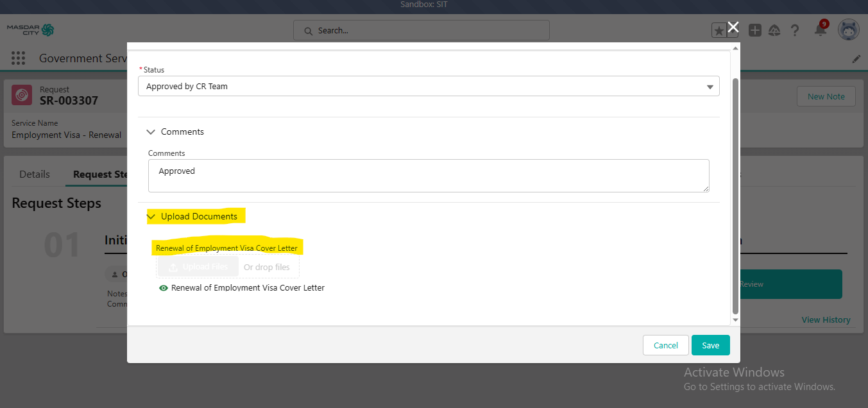Select the Request Steps tab
This screenshot has height=408, width=868.
(x=101, y=174)
